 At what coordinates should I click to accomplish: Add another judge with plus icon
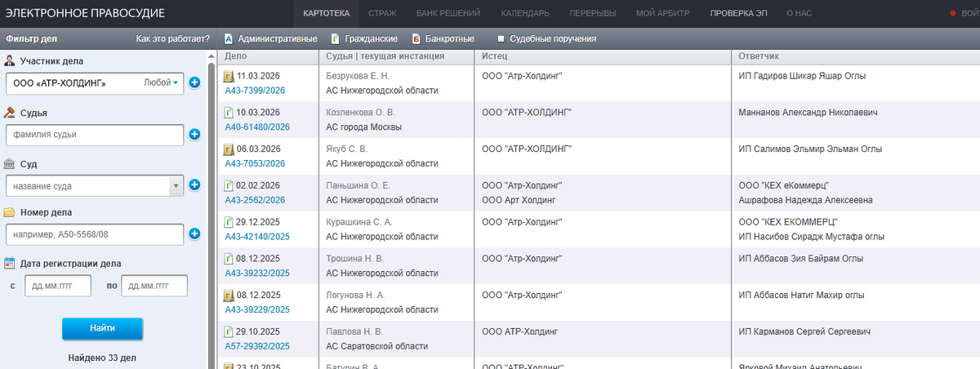(194, 135)
